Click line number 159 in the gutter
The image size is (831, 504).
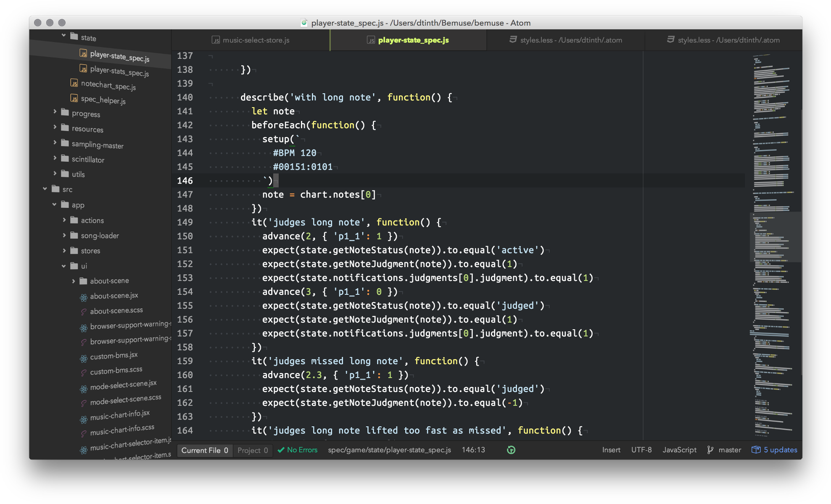(x=185, y=361)
